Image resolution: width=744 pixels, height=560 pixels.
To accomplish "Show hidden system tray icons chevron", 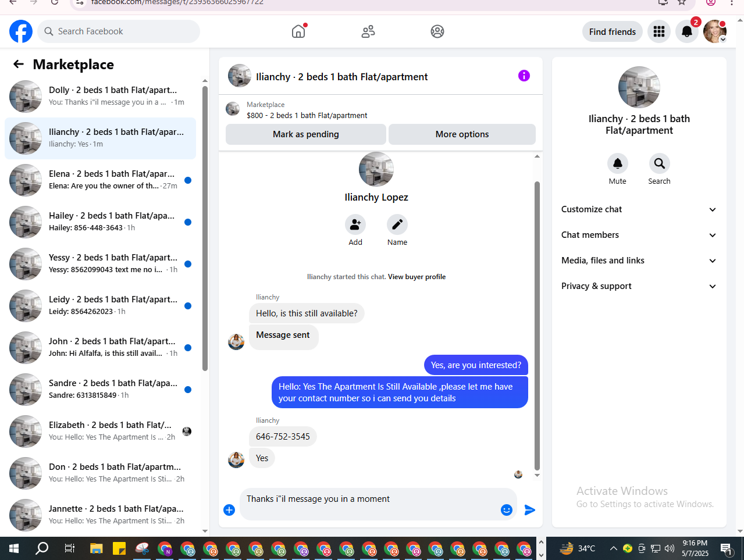I will 613,548.
